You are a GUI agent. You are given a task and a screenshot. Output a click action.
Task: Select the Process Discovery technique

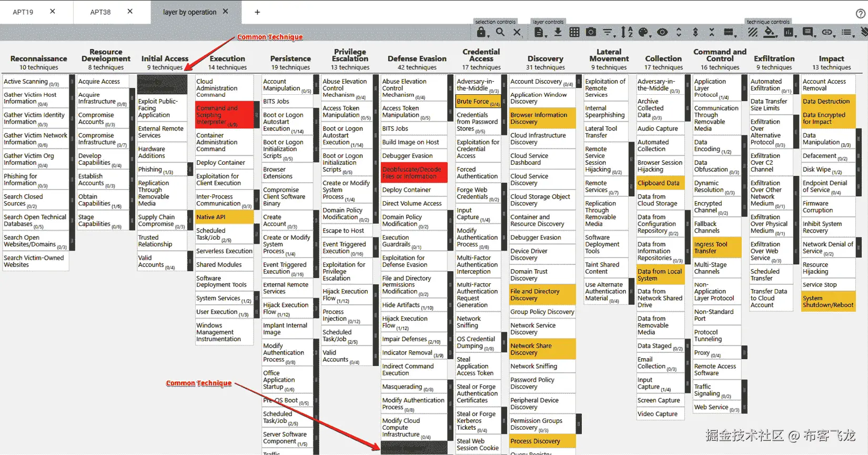click(x=542, y=441)
